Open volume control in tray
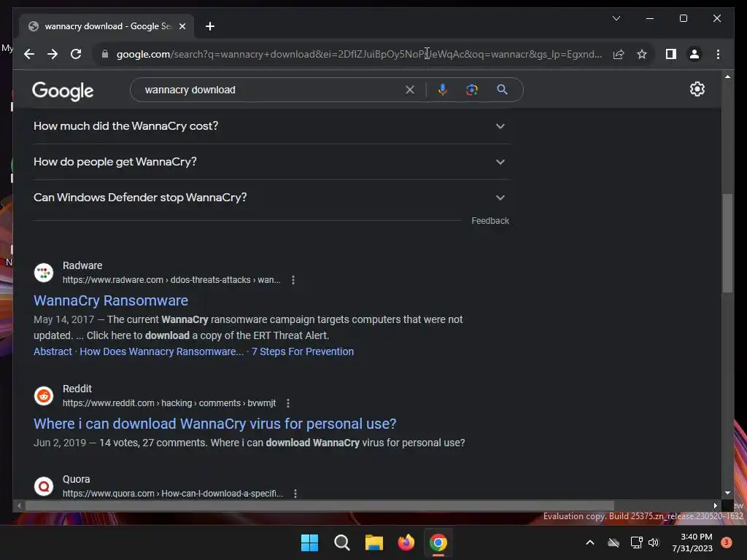The height and width of the screenshot is (560, 747). point(654,542)
